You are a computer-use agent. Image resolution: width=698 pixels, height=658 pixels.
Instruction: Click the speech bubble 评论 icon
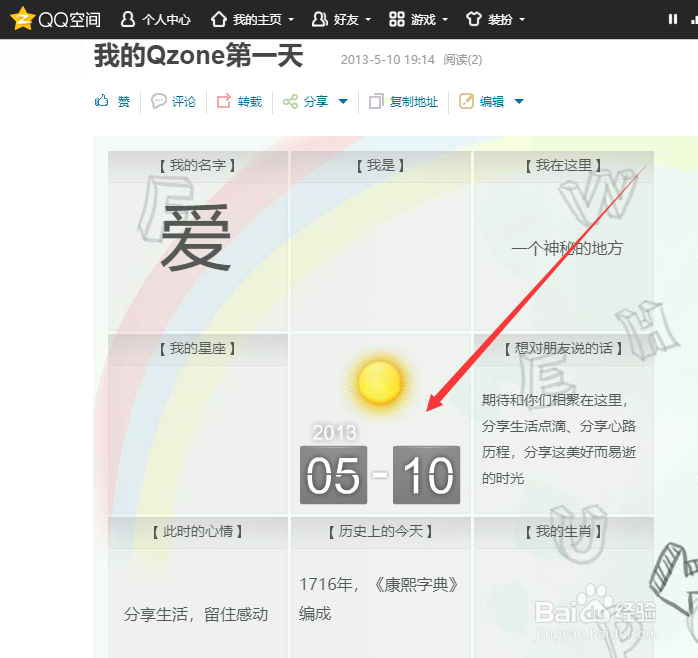(158, 101)
